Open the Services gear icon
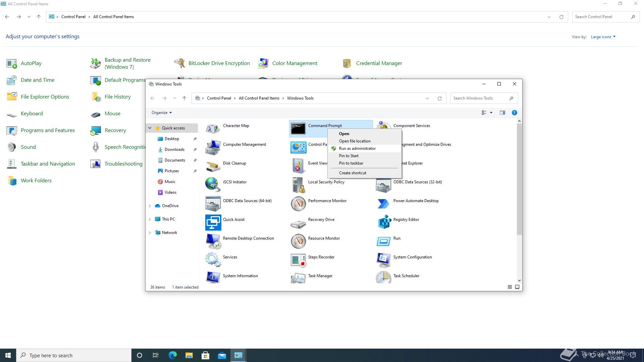The image size is (644, 362). click(213, 259)
